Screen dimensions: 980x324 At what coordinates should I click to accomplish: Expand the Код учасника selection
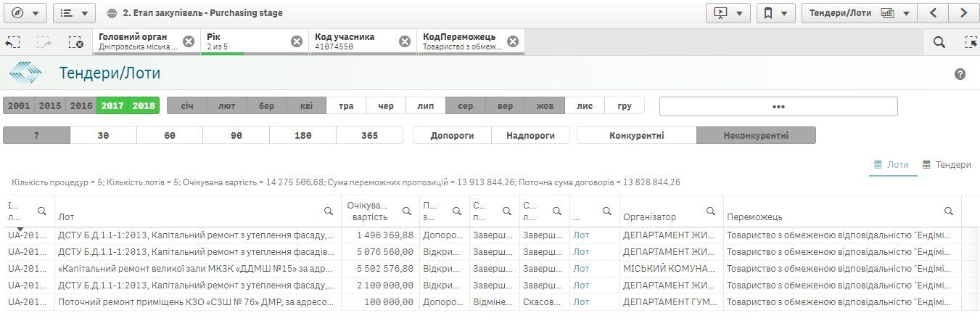(x=354, y=41)
